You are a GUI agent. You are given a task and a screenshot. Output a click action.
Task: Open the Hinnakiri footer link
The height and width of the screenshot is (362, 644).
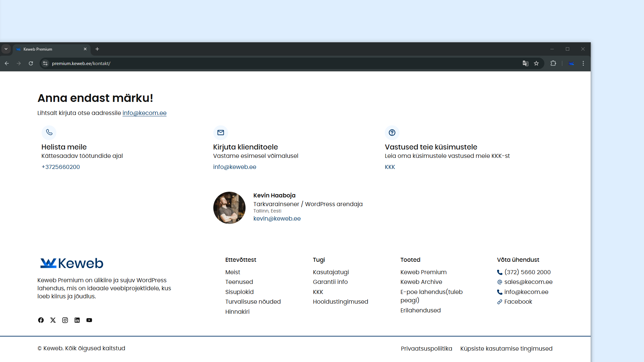(237, 312)
